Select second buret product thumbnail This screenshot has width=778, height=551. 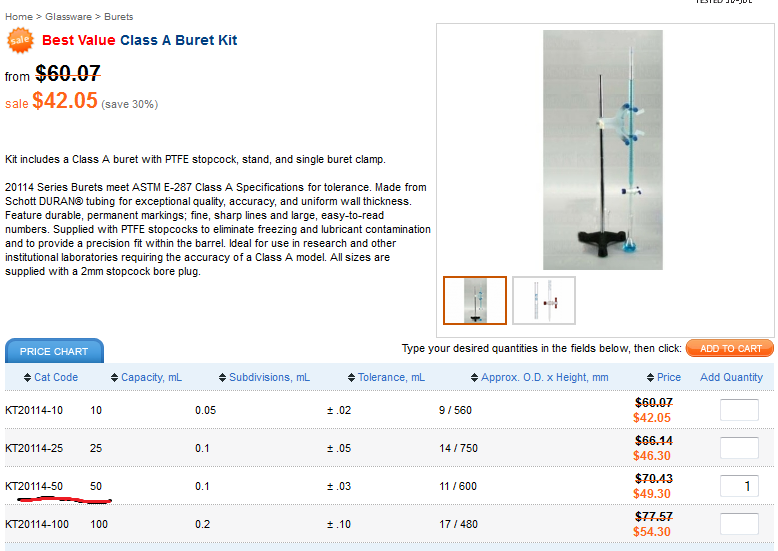pyautogui.click(x=544, y=300)
